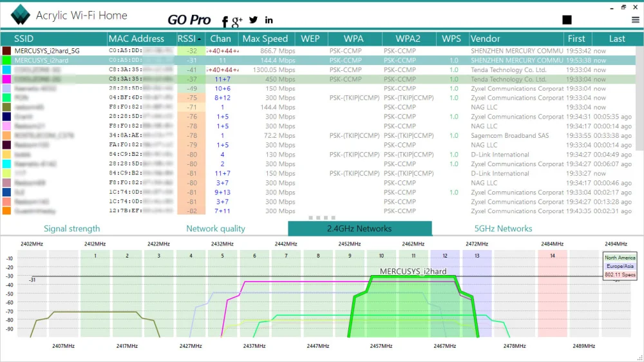
Task: Click the Facebook icon in the header
Action: [x=225, y=22]
